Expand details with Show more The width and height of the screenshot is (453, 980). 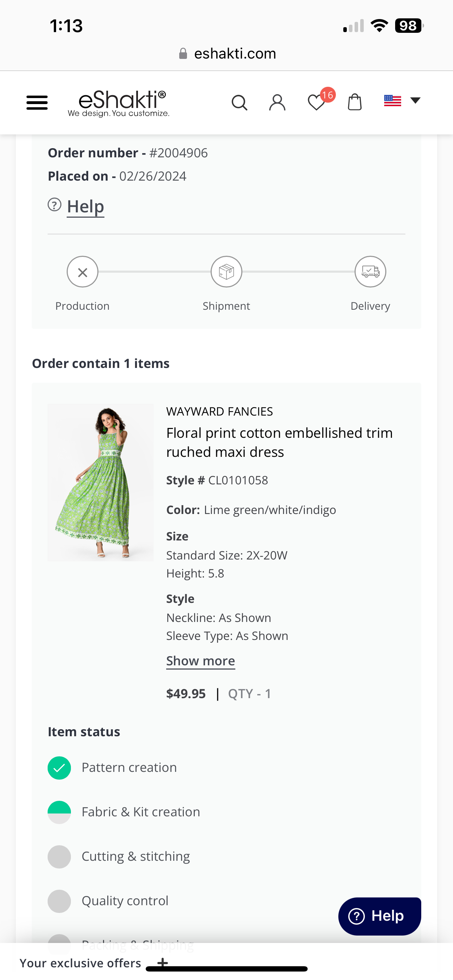coord(200,661)
